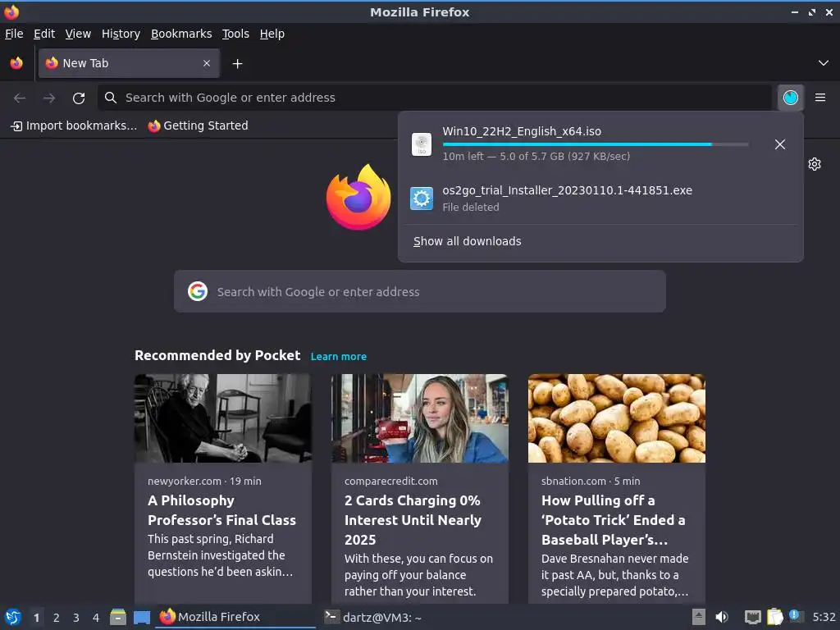The height and width of the screenshot is (630, 840).
Task: Open the taskbar start menu icon
Action: click(x=13, y=617)
